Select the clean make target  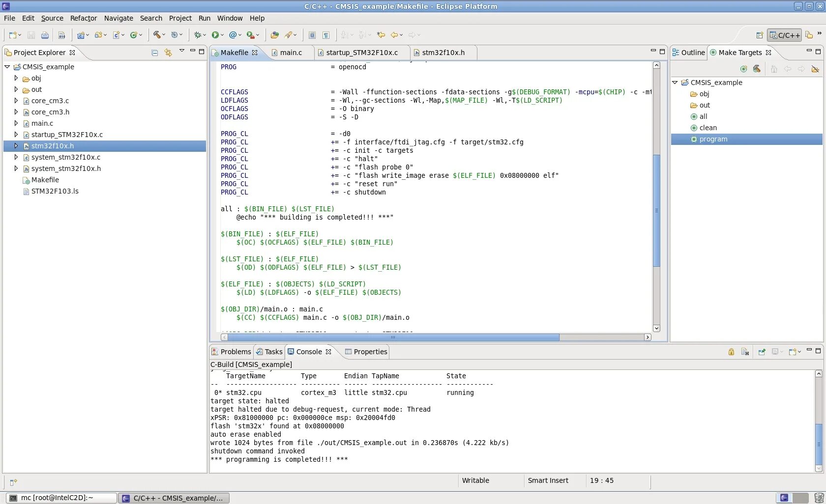click(x=708, y=128)
